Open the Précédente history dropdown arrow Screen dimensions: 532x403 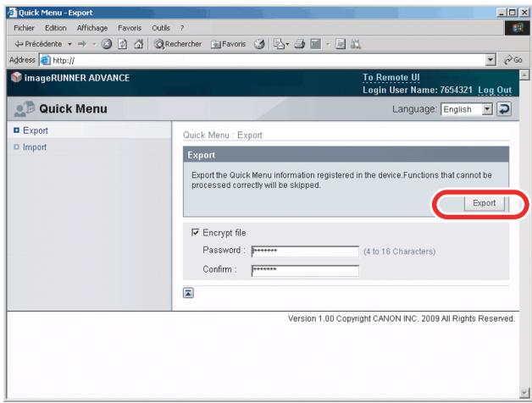tap(69, 44)
